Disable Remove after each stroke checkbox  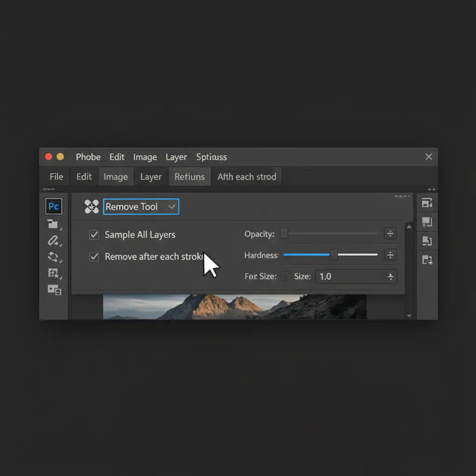pyautogui.click(x=94, y=257)
